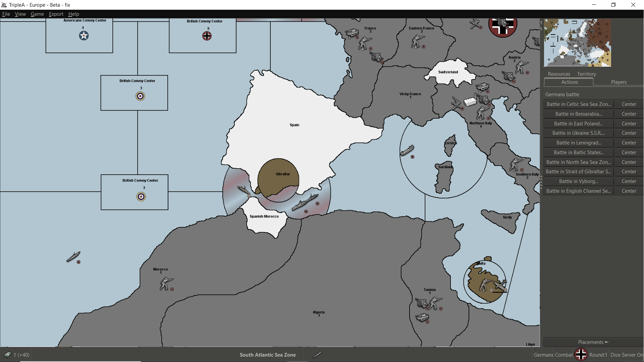This screenshot has width=644, height=362.
Task: Select the infantry unit in Morocco
Action: coord(165,283)
